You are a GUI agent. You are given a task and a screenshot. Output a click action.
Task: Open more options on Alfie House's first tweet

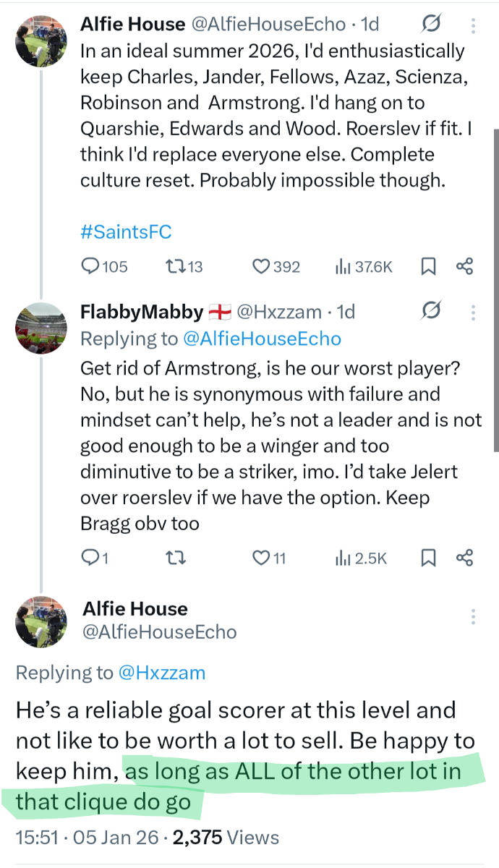(474, 26)
